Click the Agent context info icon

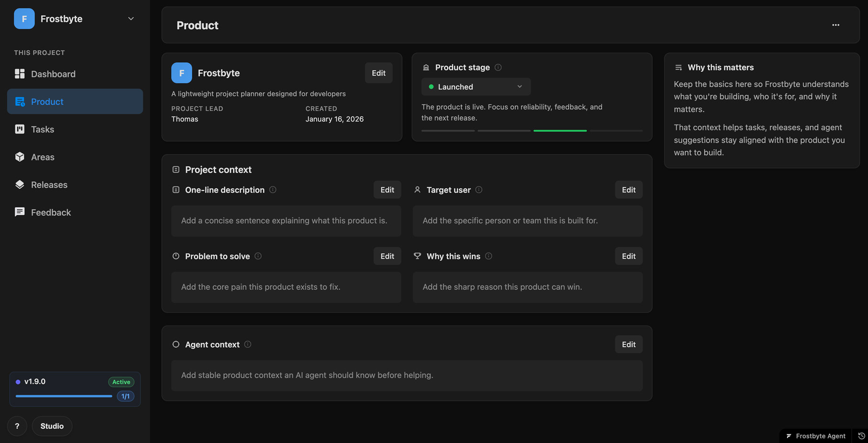click(x=248, y=344)
